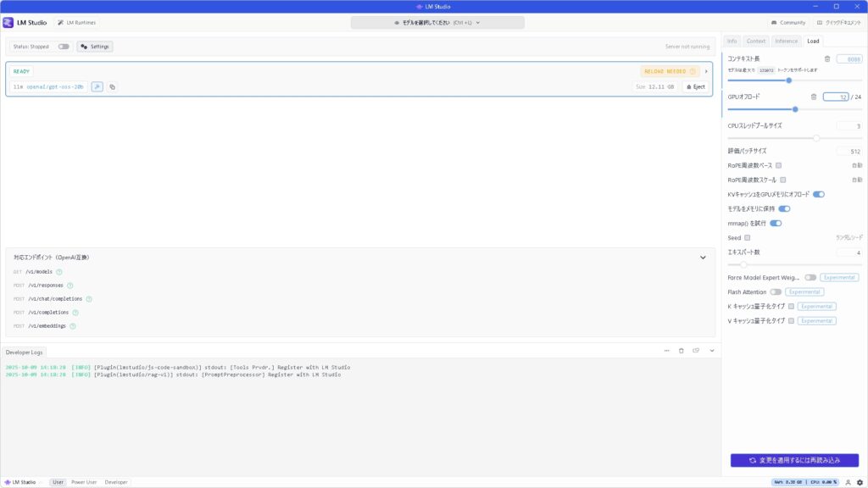Click the wrench icon next to the model name
The image size is (868, 488).
[x=97, y=86]
